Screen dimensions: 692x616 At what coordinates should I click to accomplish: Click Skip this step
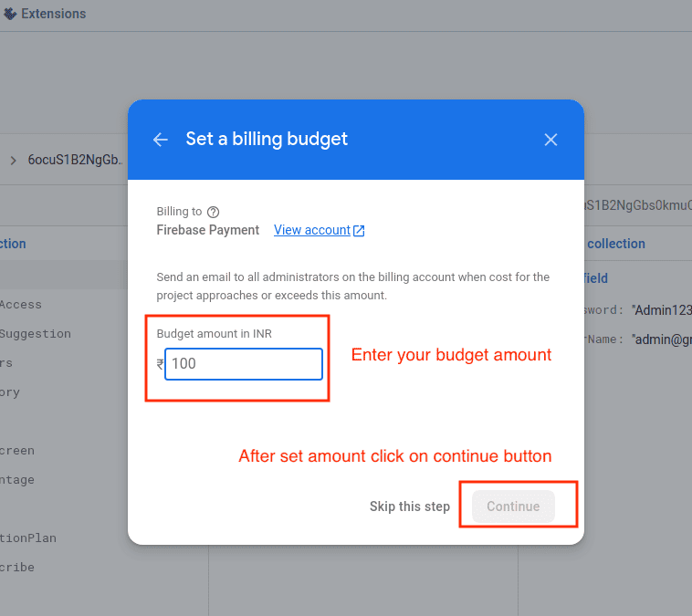point(409,506)
